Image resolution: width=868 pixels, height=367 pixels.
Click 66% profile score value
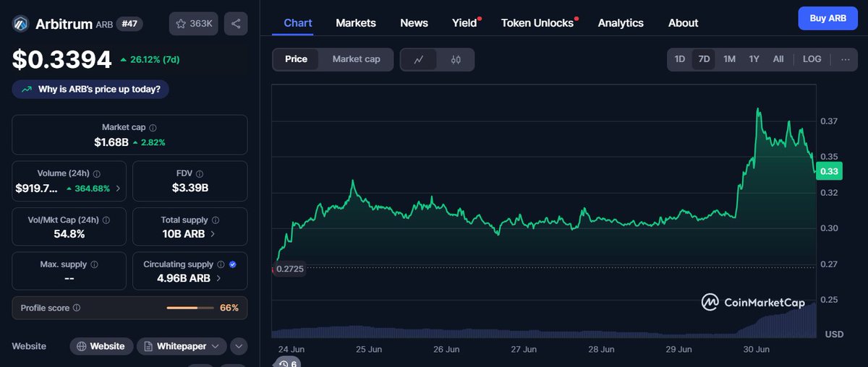[x=229, y=308]
